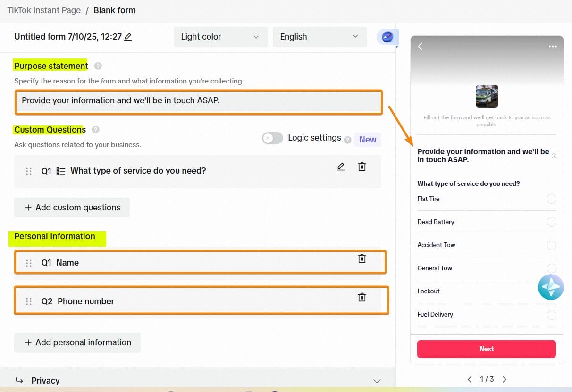Open the three-dot menu in phone preview
The image size is (572, 392).
pos(553,47)
